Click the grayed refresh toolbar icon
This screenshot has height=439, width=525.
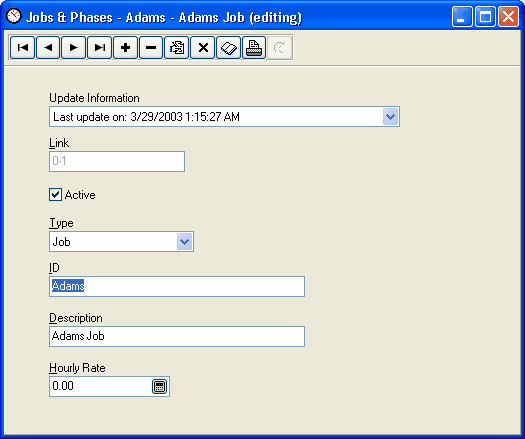click(x=280, y=48)
